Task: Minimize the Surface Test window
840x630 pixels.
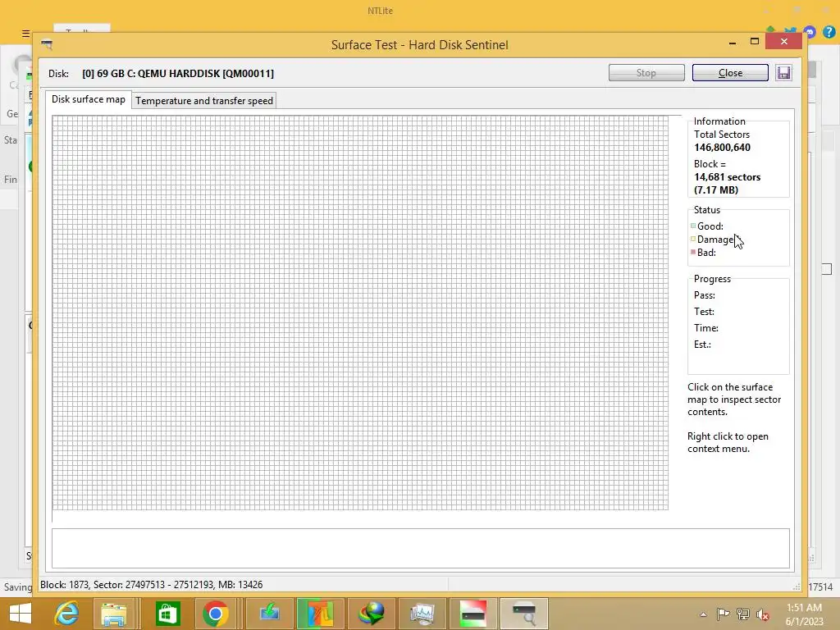Action: pos(733,42)
